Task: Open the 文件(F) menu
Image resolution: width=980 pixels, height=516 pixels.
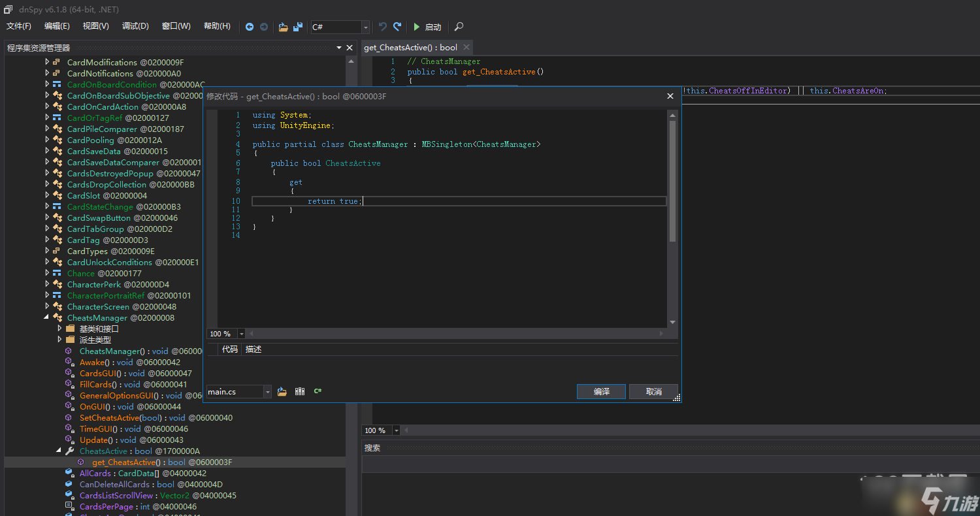Action: 19,26
